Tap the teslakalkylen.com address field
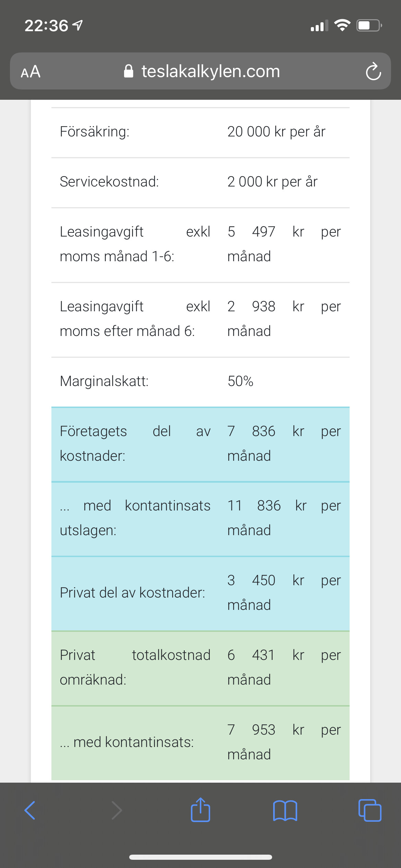The width and height of the screenshot is (401, 868). [210, 71]
